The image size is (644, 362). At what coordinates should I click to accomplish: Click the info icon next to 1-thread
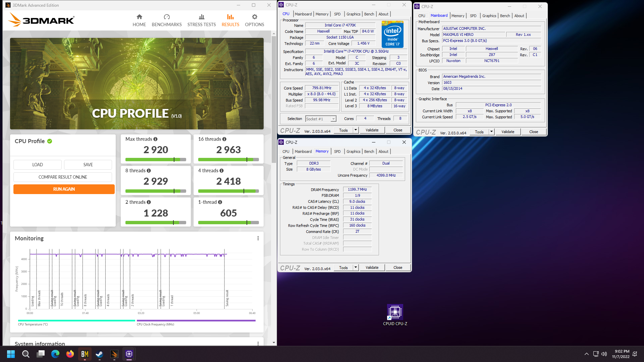click(220, 202)
